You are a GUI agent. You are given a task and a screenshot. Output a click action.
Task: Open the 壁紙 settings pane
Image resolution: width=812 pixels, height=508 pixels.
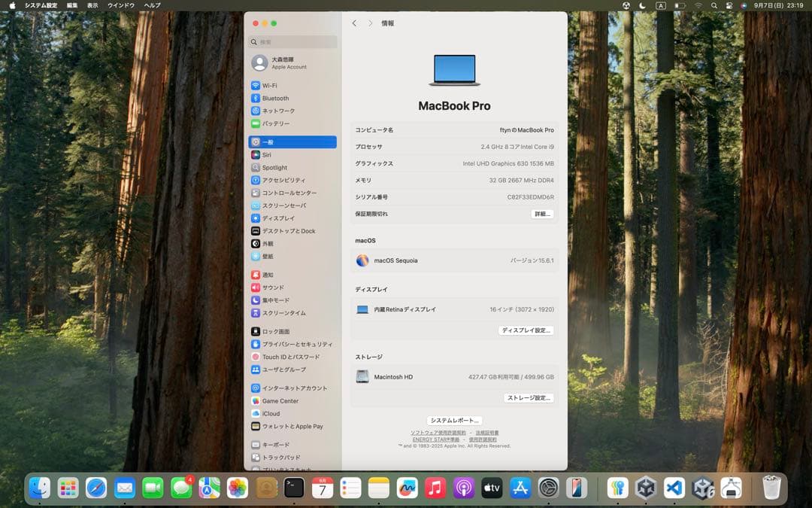click(x=269, y=256)
